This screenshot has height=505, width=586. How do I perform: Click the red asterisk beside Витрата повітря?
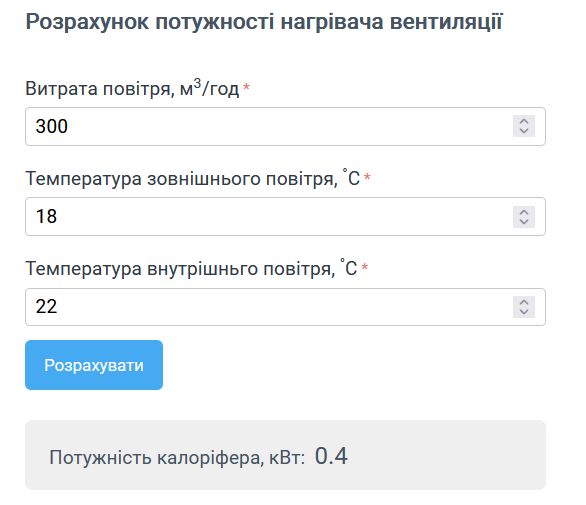(x=246, y=87)
